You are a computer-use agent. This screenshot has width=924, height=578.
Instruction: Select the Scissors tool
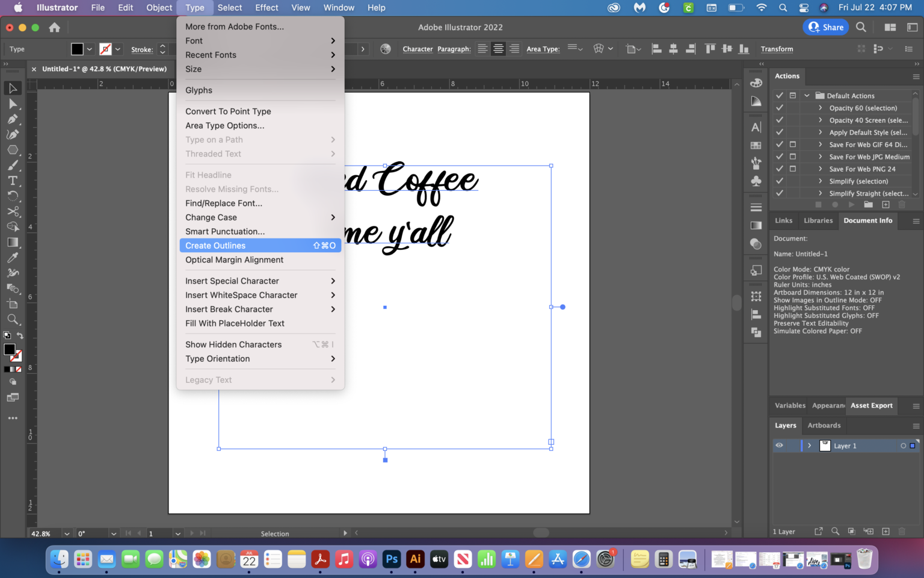point(13,211)
